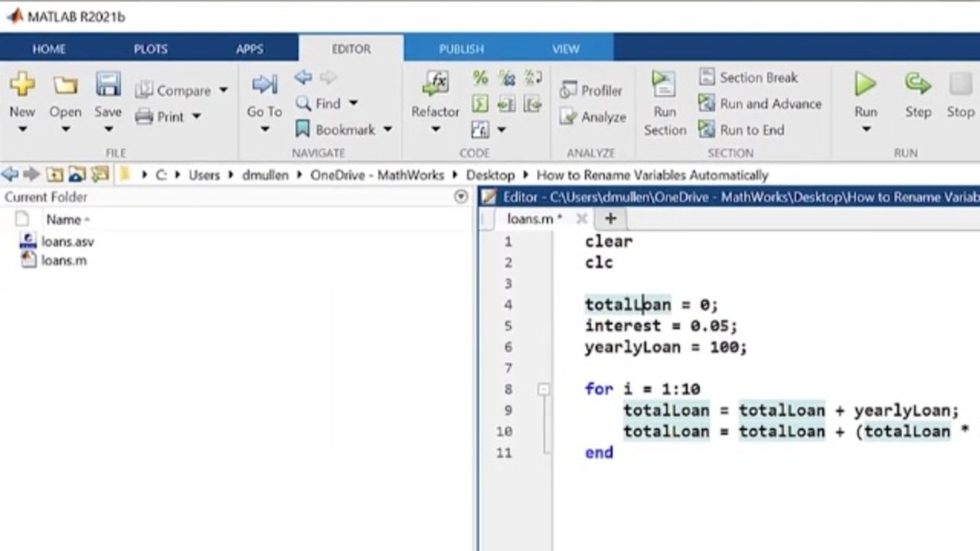980x551 pixels.
Task: Switch to the PUBLISH ribbon tab
Action: [x=461, y=49]
